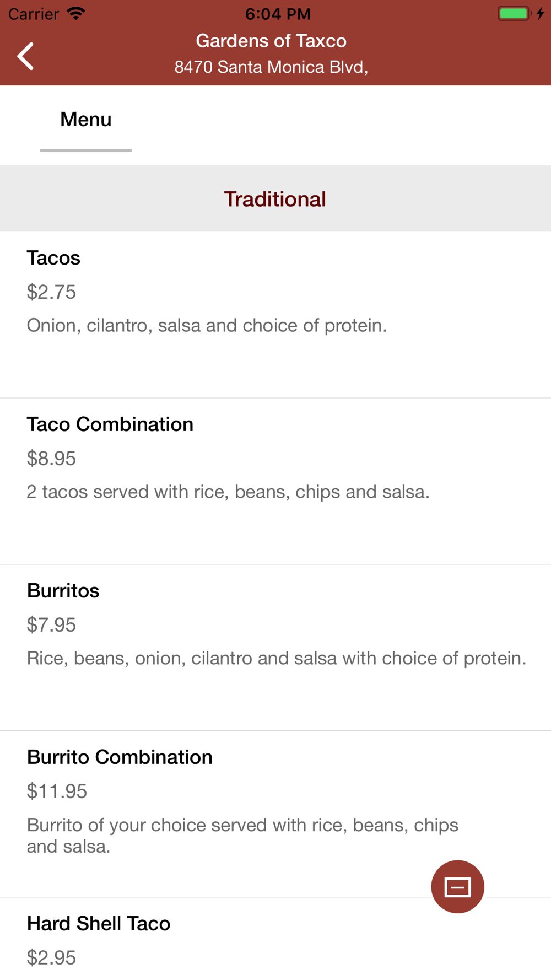The width and height of the screenshot is (551, 980).
Task: Tap the battery indicator icon
Action: [514, 14]
